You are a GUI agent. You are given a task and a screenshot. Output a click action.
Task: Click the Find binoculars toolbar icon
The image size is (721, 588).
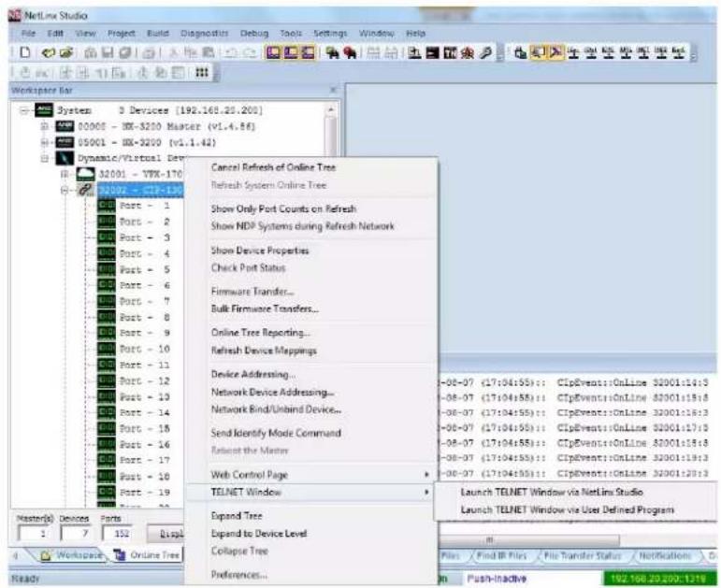332,53
